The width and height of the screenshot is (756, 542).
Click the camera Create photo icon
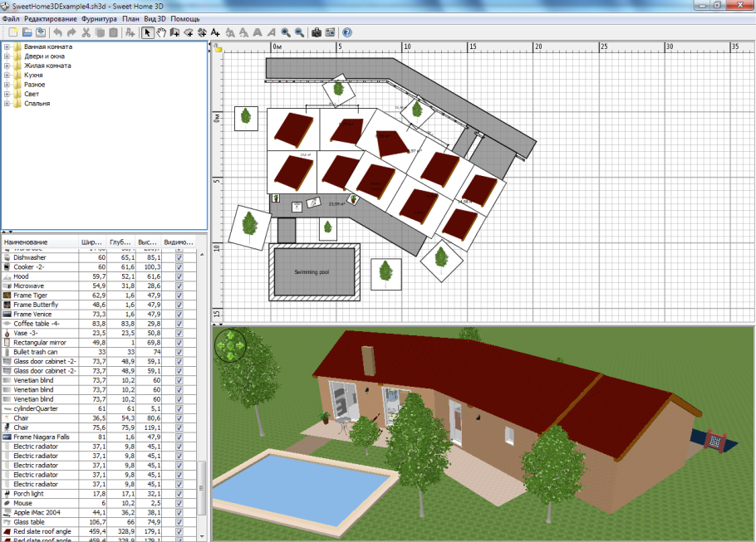316,32
